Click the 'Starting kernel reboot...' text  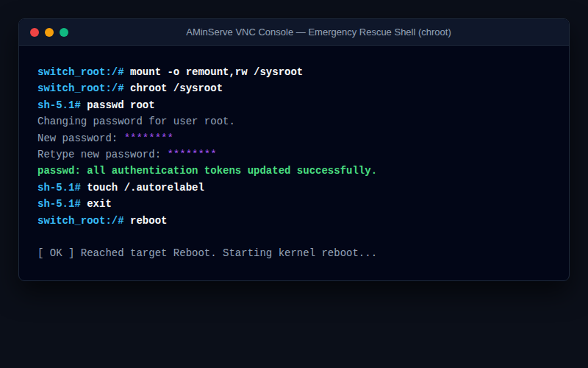tap(300, 252)
